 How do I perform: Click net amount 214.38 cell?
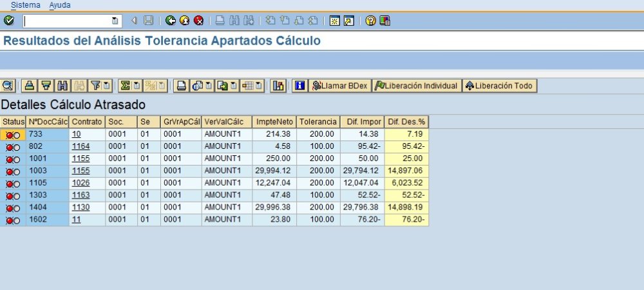[x=274, y=134]
